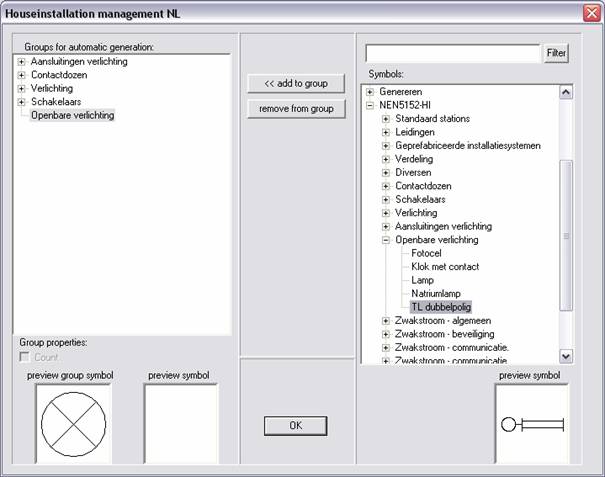Screen dimensions: 605x477
Task: Click the Filter button
Action: pyautogui.click(x=556, y=53)
